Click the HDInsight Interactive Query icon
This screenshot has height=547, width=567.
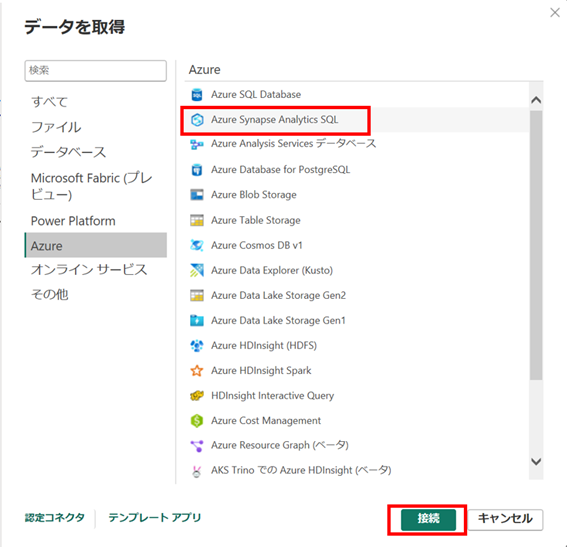(x=197, y=396)
